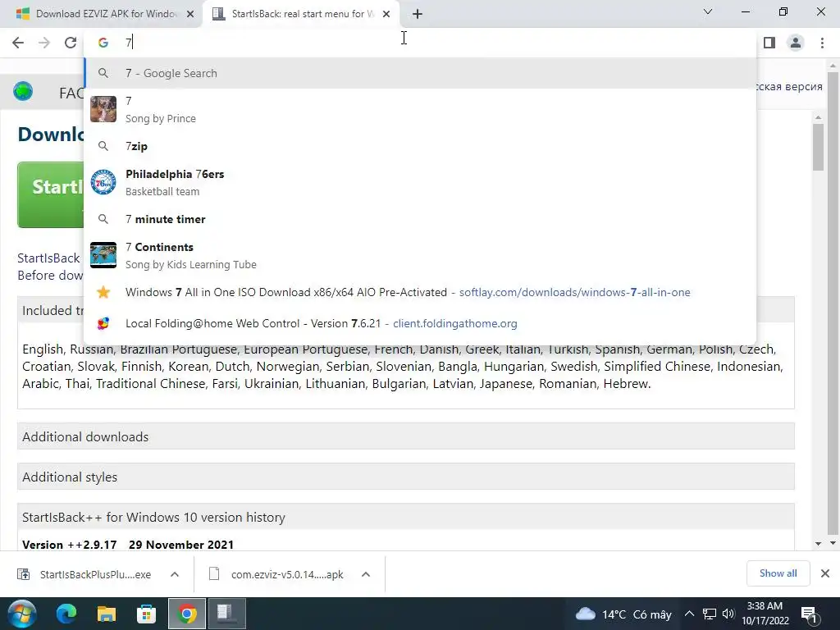The height and width of the screenshot is (630, 840).
Task: Pick the '7 Continents' song suggestion
Action: (420, 256)
